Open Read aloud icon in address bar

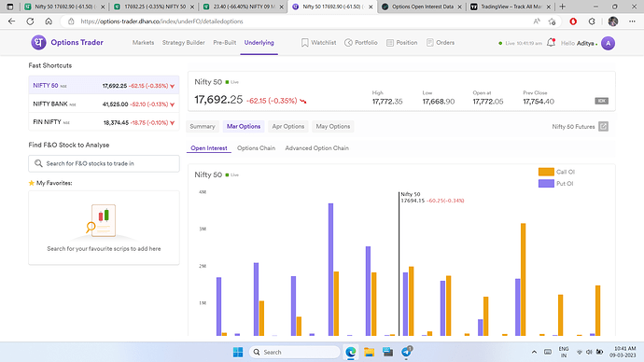tap(537, 21)
